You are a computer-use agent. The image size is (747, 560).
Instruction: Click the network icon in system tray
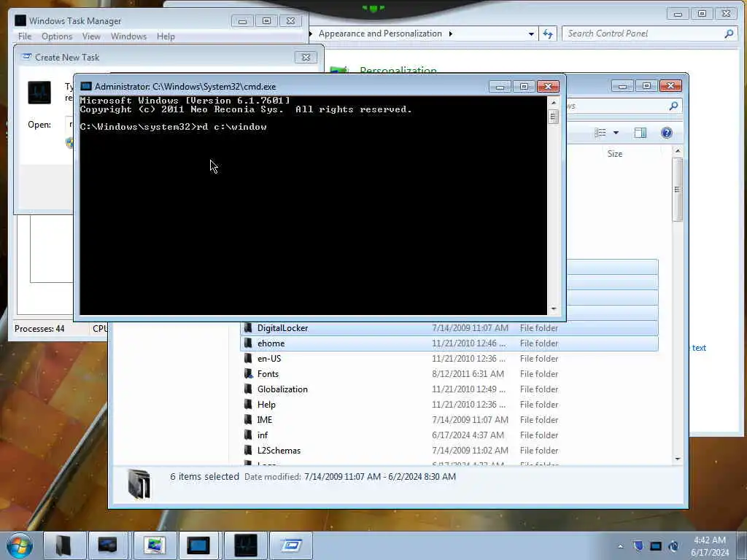coord(656,546)
